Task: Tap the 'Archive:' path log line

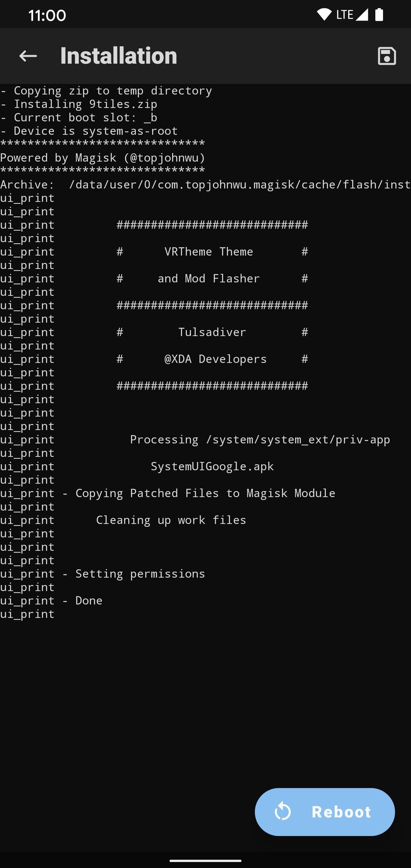Action: point(205,185)
